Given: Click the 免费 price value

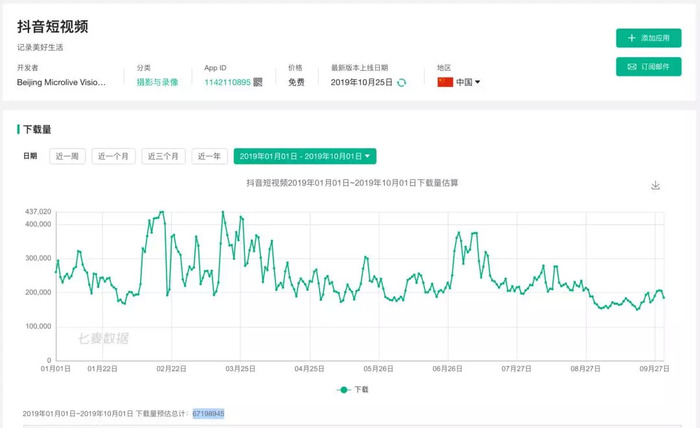Looking at the screenshot, I should 296,82.
